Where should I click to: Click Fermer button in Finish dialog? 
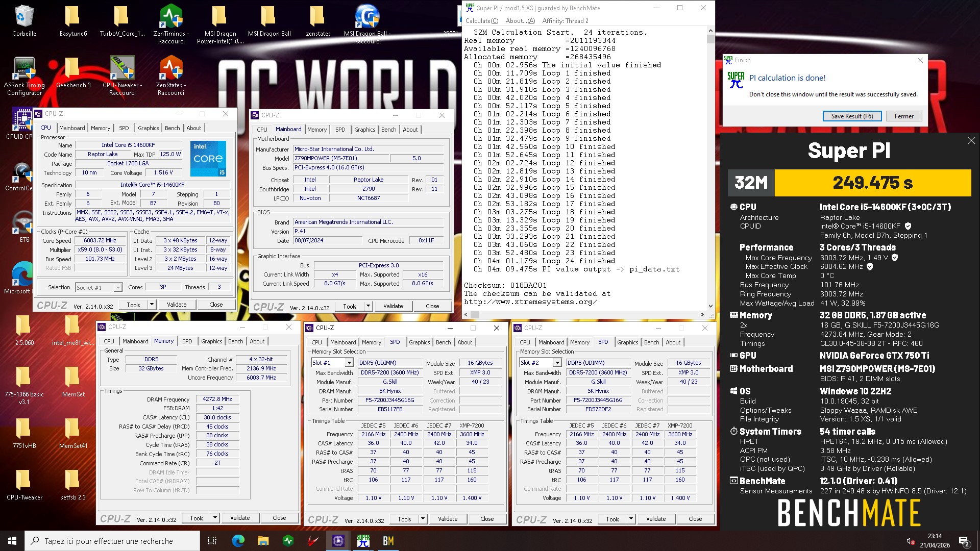(x=904, y=116)
